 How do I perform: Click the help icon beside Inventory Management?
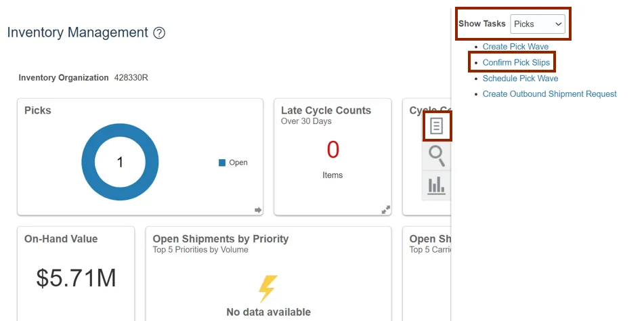click(159, 33)
